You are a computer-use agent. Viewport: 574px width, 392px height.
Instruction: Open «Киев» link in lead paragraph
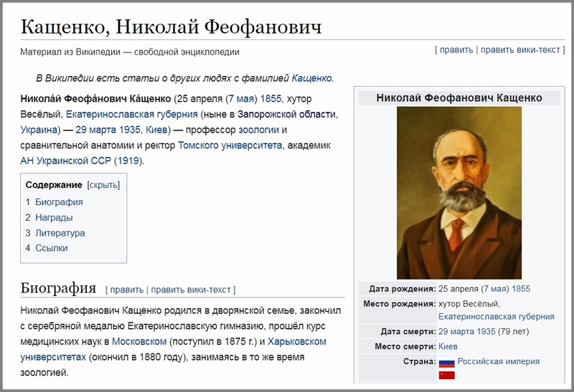coord(156,130)
